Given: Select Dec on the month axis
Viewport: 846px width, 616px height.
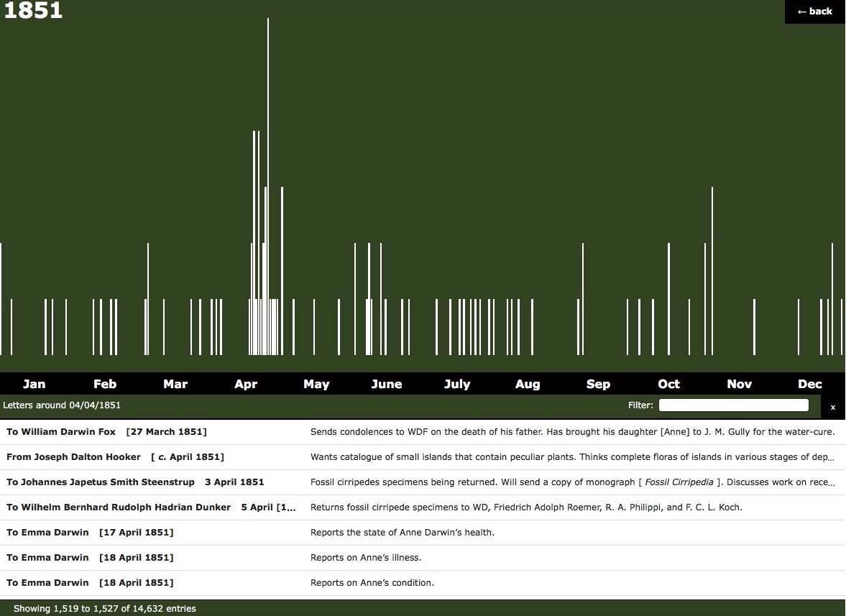Looking at the screenshot, I should tap(809, 384).
